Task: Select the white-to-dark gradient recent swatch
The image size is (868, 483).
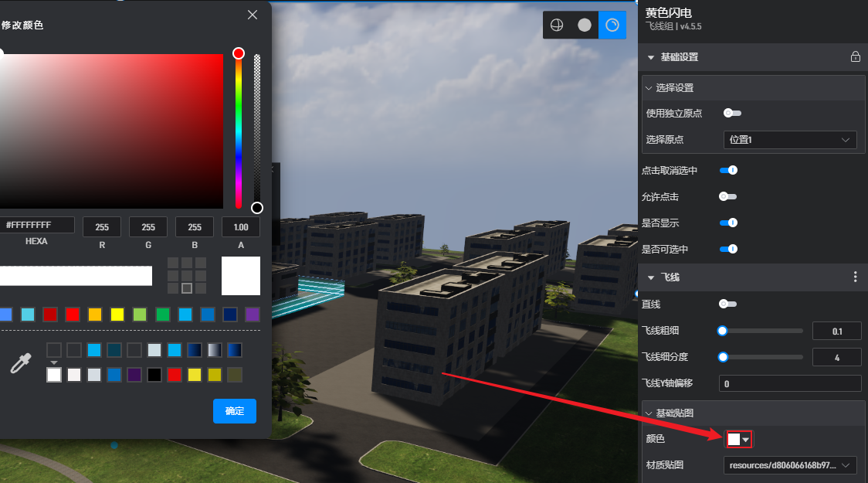Action: click(x=215, y=350)
